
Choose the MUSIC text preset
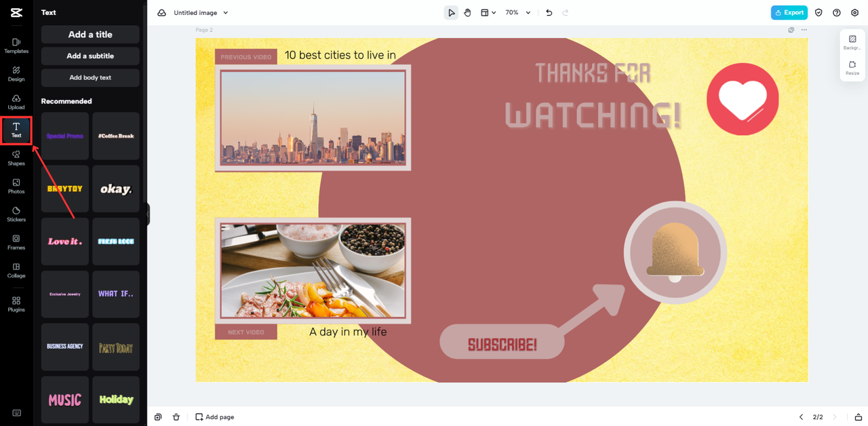[65, 400]
